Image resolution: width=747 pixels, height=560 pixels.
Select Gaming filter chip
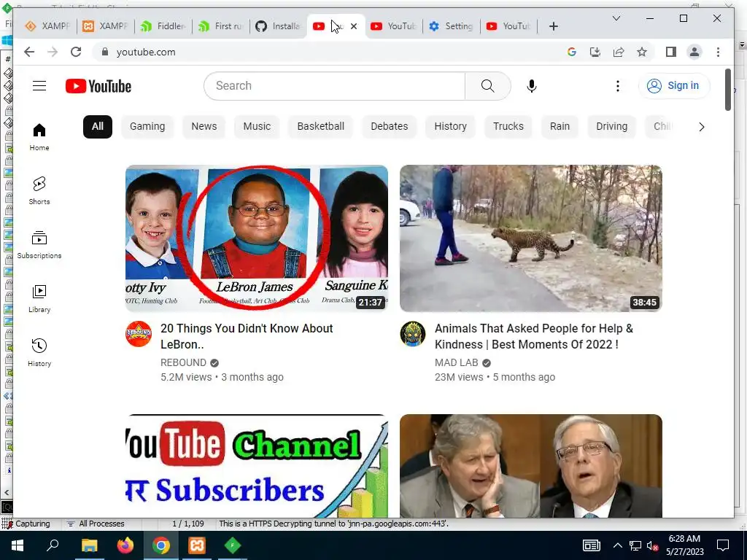pyautogui.click(x=147, y=127)
